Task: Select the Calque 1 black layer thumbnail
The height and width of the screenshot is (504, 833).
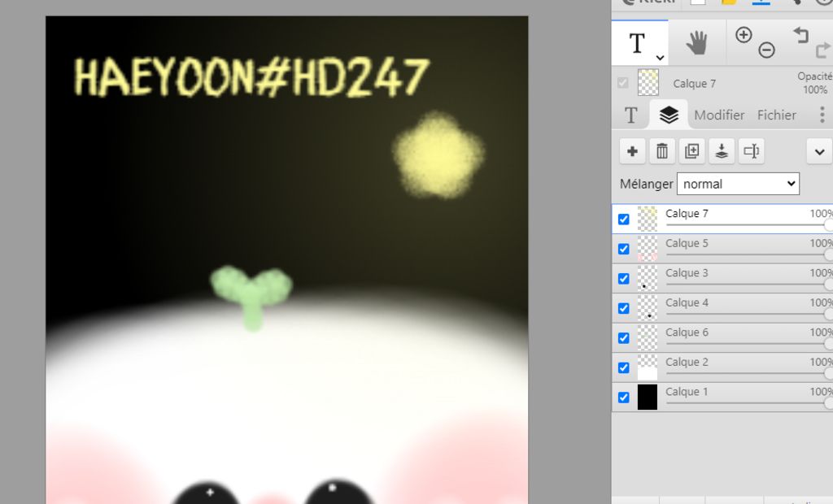Action: coord(647,398)
